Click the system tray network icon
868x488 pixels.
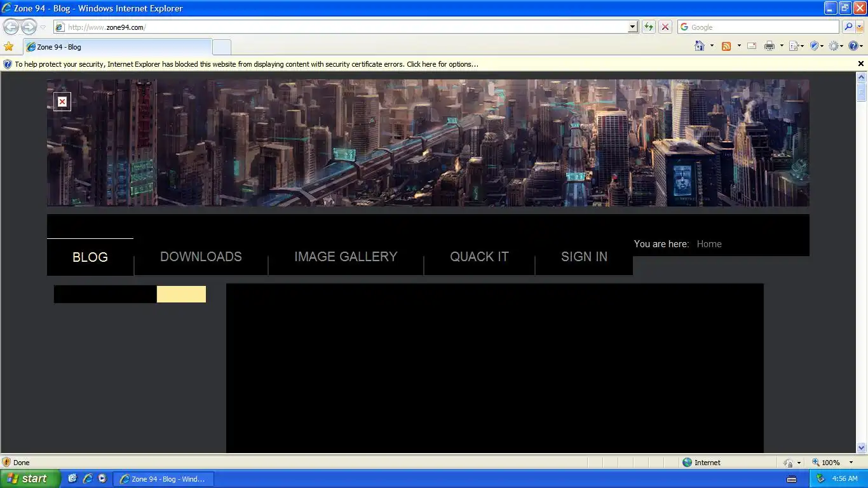click(x=820, y=478)
